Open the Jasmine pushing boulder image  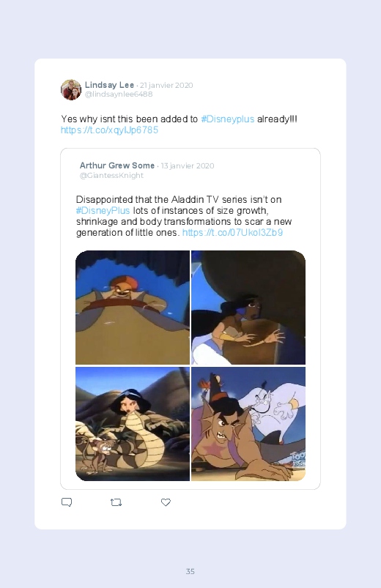pos(248,308)
